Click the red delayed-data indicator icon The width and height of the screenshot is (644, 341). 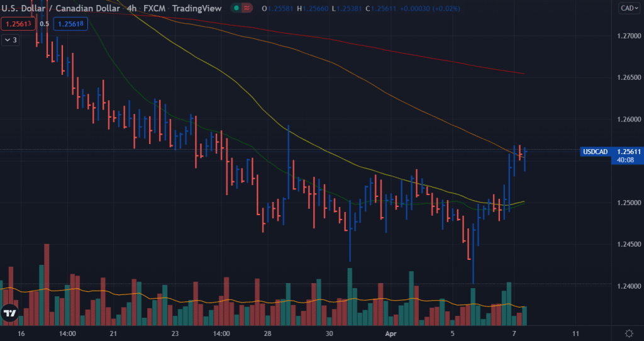(247, 8)
